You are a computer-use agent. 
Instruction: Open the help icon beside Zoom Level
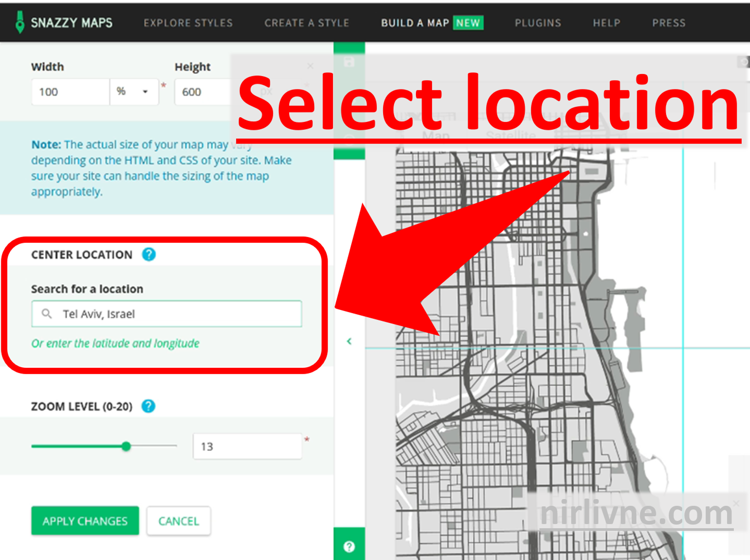coord(148,406)
